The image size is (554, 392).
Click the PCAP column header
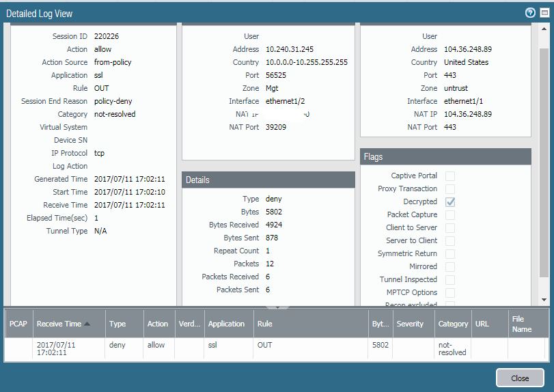pos(18,324)
